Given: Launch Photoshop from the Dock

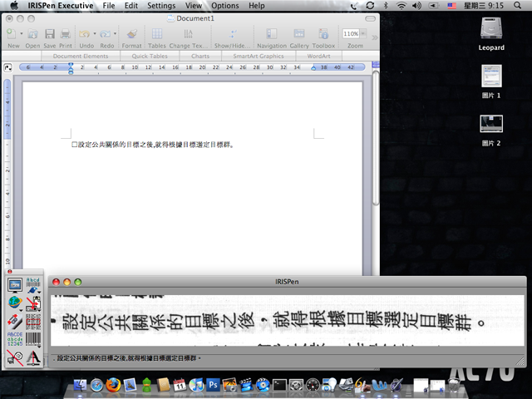Looking at the screenshot, I should coord(213,385).
